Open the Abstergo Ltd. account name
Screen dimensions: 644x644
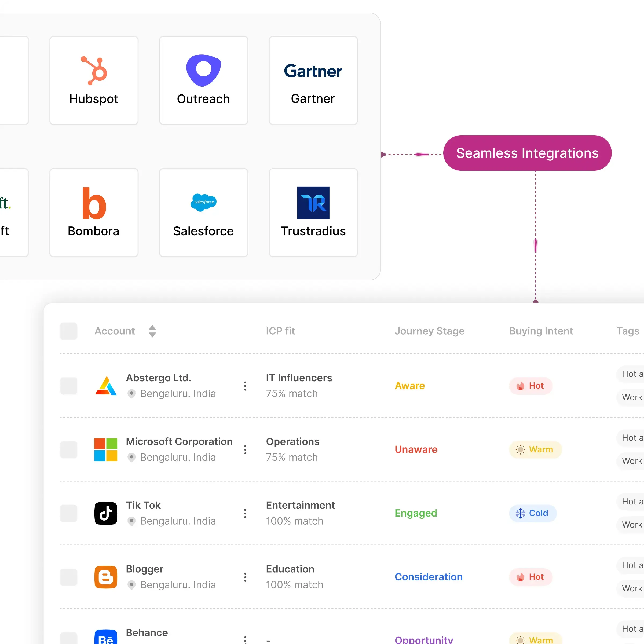tap(158, 378)
